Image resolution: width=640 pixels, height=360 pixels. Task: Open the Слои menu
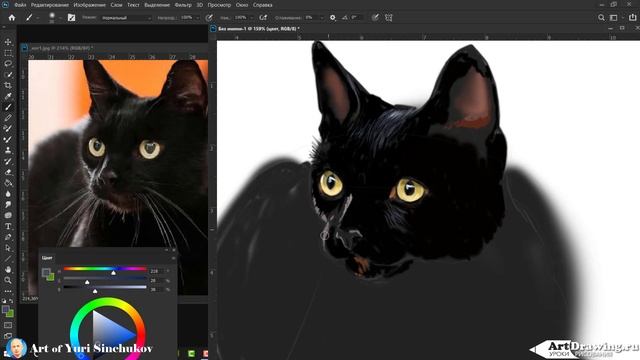pyautogui.click(x=116, y=5)
